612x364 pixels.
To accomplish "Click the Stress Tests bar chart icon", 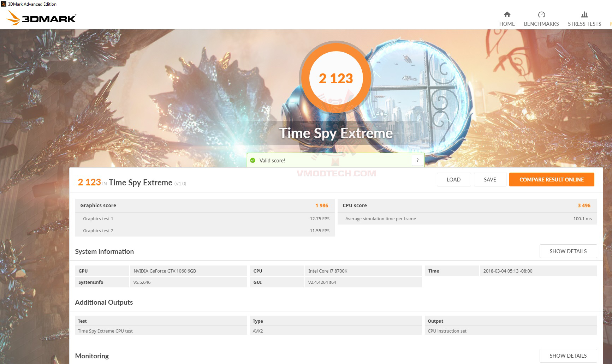I will [584, 14].
